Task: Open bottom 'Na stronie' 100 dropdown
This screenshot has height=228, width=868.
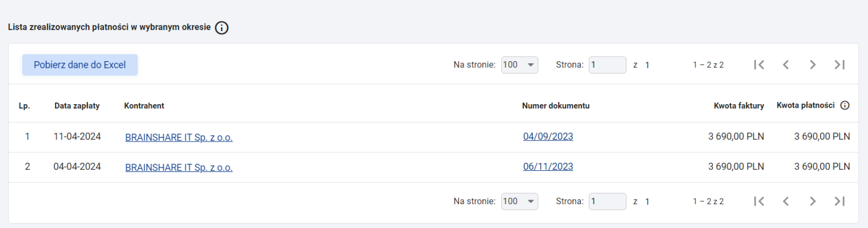Action: pos(519,201)
